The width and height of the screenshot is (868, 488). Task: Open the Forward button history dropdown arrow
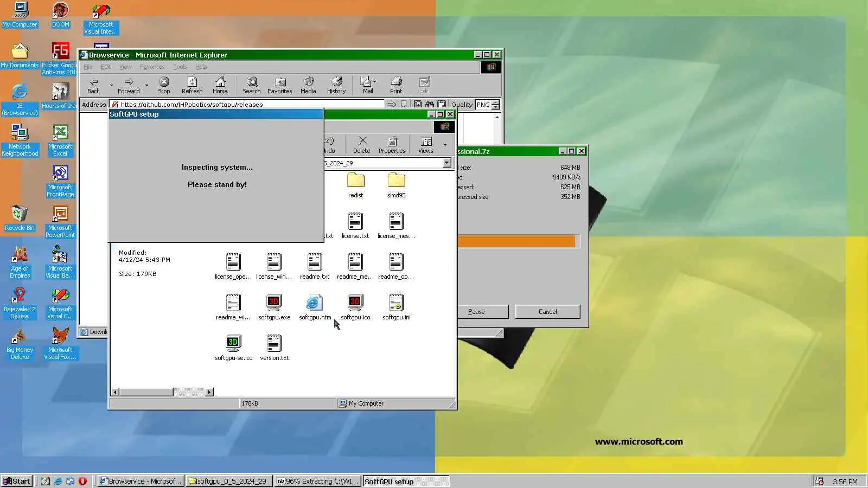click(146, 85)
